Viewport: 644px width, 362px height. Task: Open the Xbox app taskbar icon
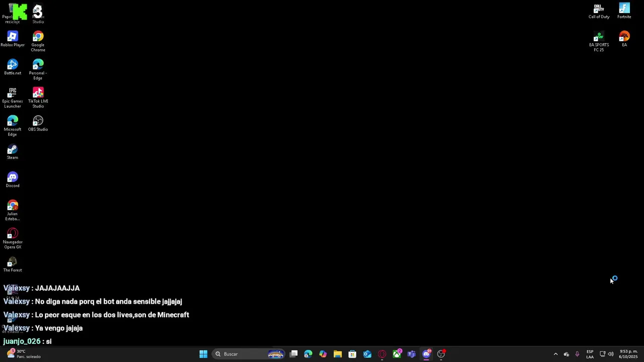point(397,354)
